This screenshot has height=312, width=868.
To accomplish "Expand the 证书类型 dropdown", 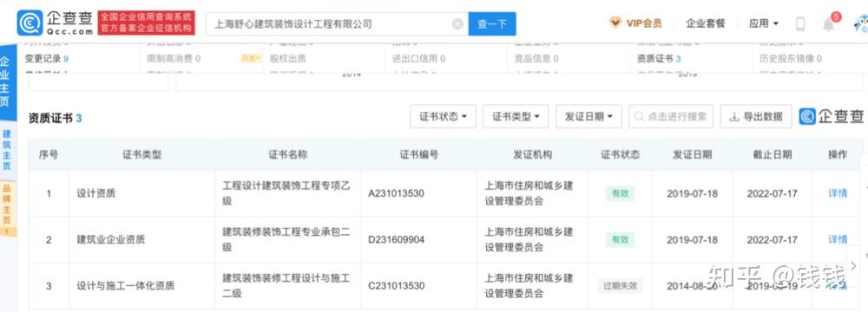I will (x=516, y=117).
